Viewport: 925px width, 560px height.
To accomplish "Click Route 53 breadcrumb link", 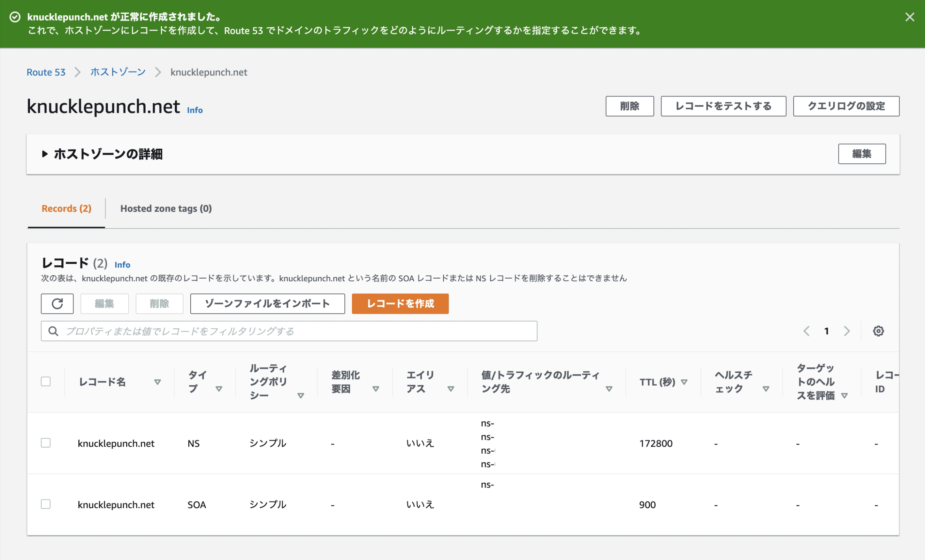I will (46, 72).
